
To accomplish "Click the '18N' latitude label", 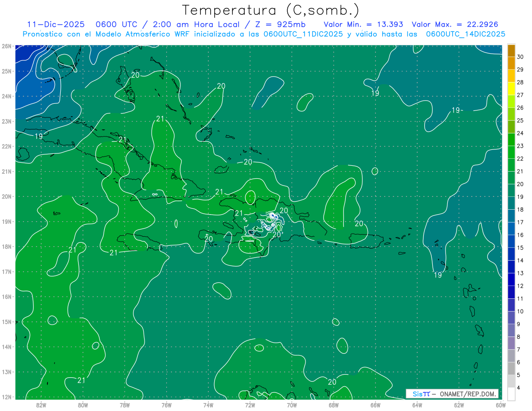I will 6,247.
